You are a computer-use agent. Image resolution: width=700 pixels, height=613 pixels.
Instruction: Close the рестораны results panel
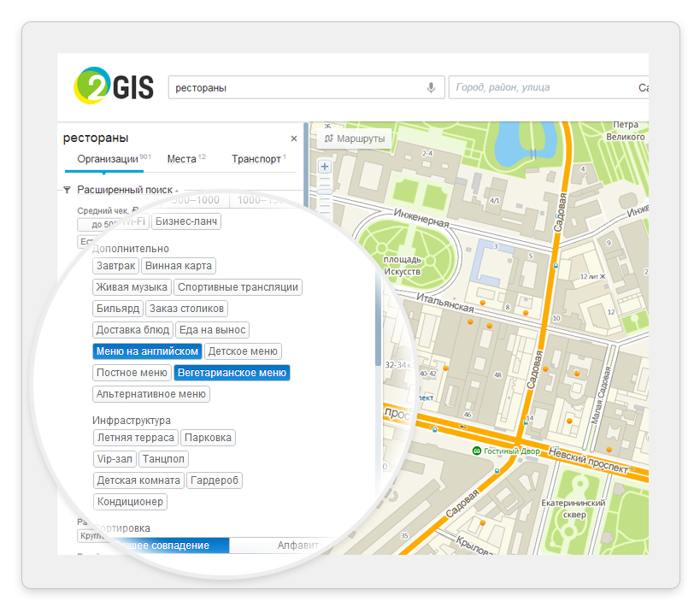point(294,139)
